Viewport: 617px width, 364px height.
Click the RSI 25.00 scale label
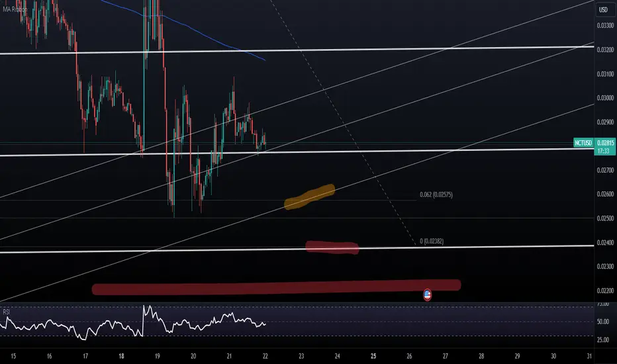click(603, 340)
